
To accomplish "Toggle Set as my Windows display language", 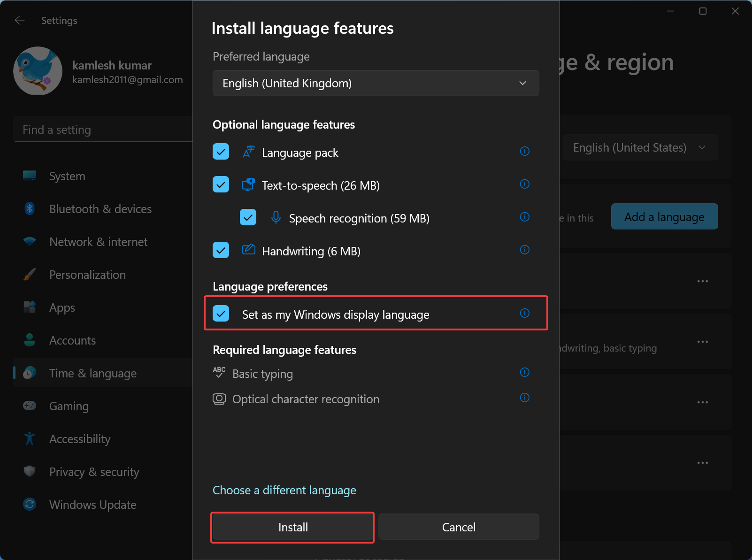I will pyautogui.click(x=221, y=314).
